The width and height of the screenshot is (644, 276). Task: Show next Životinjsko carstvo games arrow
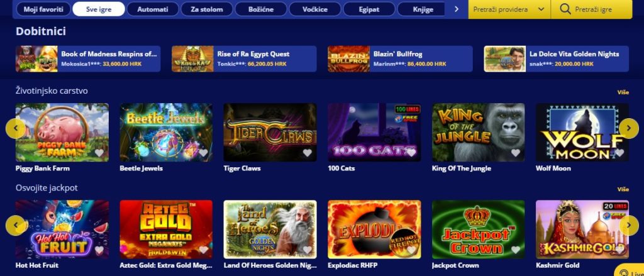[x=629, y=128]
